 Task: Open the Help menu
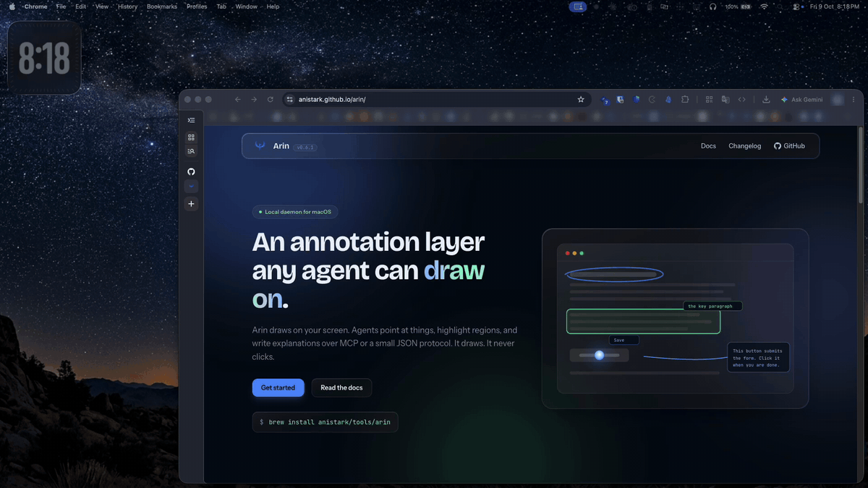click(273, 7)
